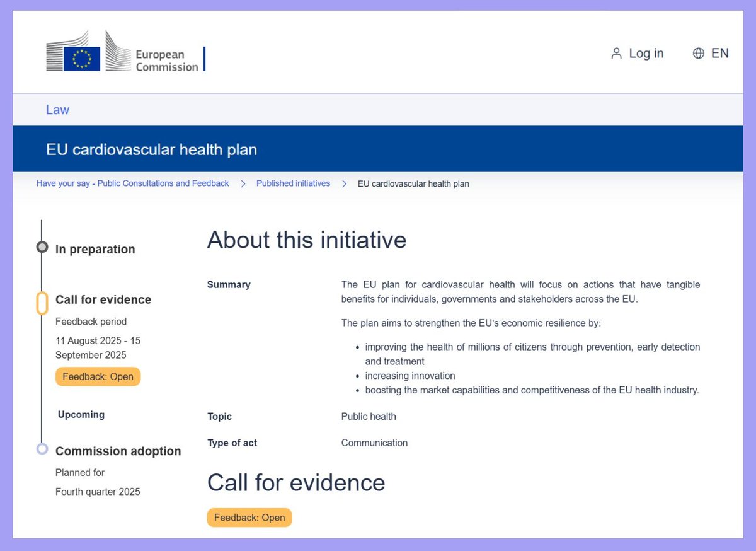Click the chevron after Published initiatives breadcrumb

click(344, 183)
